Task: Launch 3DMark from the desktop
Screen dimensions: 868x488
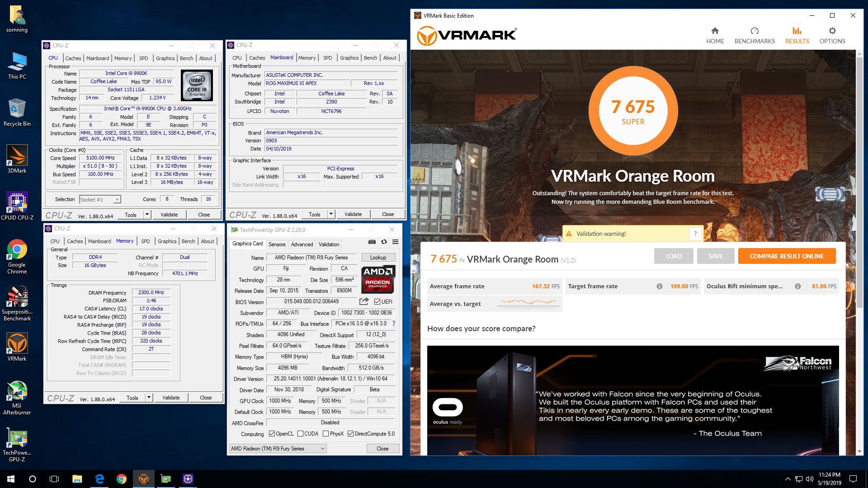Action: coord(17,160)
